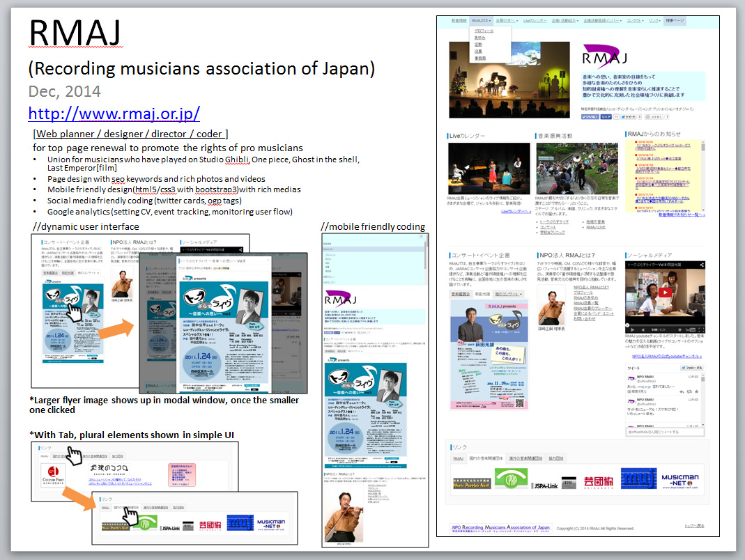Image resolution: width=745 pixels, height=560 pixels.
Task: Switch to the RMAJ tab in リンク
Action: pos(458,458)
